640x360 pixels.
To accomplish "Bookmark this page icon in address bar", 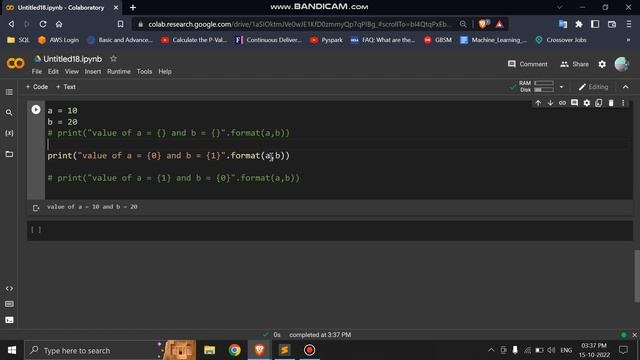I will (x=120, y=24).
